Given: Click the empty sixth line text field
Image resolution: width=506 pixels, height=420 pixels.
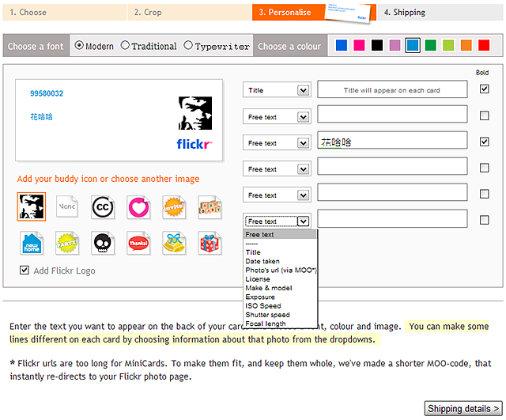Looking at the screenshot, I should point(392,218).
